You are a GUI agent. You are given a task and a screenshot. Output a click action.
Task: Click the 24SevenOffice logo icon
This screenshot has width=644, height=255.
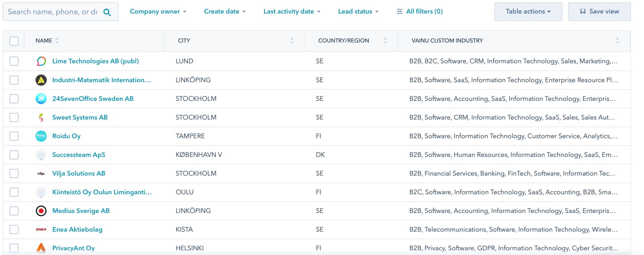point(41,98)
